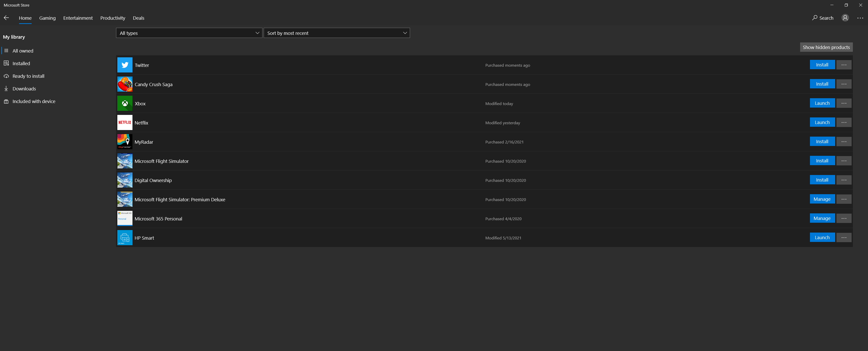
Task: Click the Microsoft Flight Simulator thumbnail icon
Action: point(125,161)
